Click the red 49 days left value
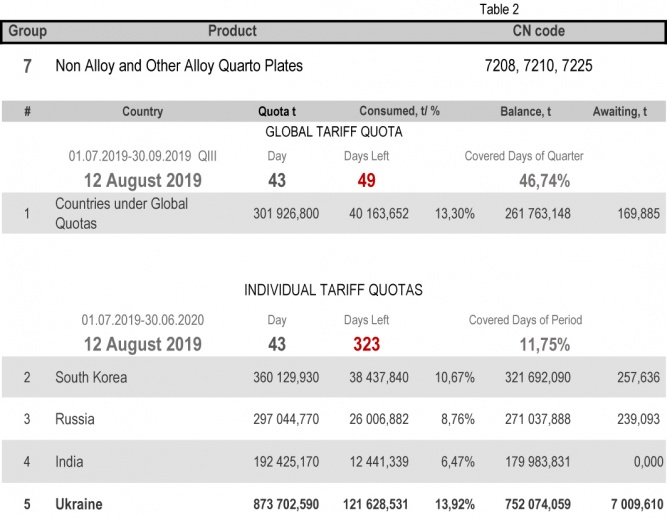 367,181
